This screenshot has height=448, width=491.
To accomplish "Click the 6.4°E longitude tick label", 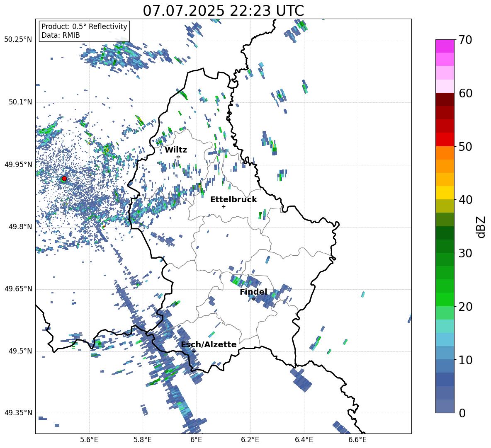I will click(x=304, y=440).
